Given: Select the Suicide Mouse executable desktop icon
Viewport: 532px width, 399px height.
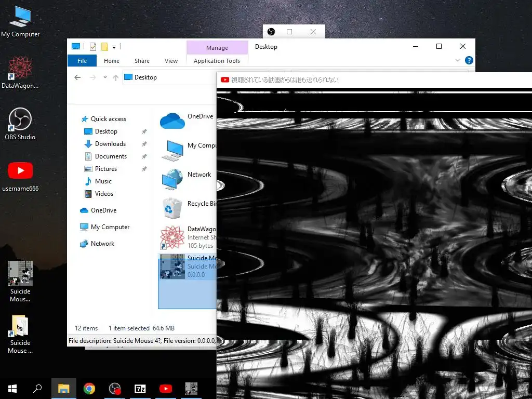Looking at the screenshot, I should [x=20, y=282].
